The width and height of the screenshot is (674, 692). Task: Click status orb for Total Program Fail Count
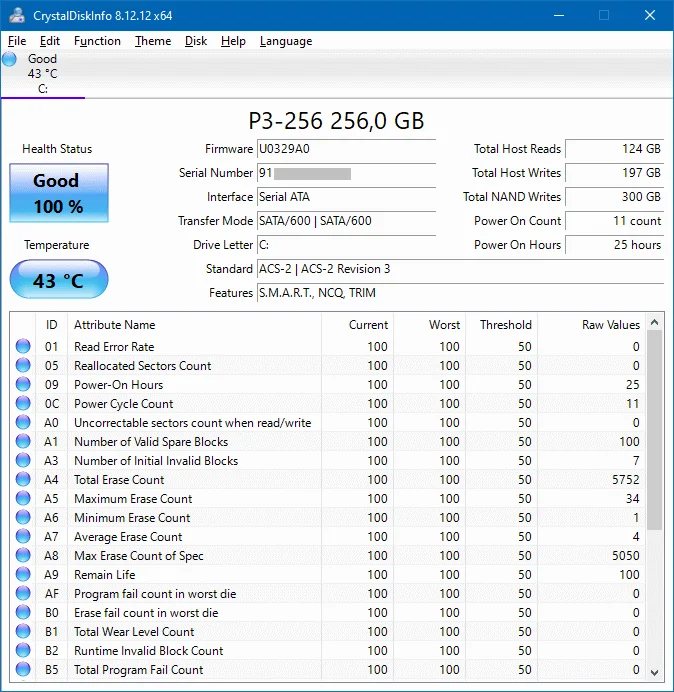[x=23, y=669]
